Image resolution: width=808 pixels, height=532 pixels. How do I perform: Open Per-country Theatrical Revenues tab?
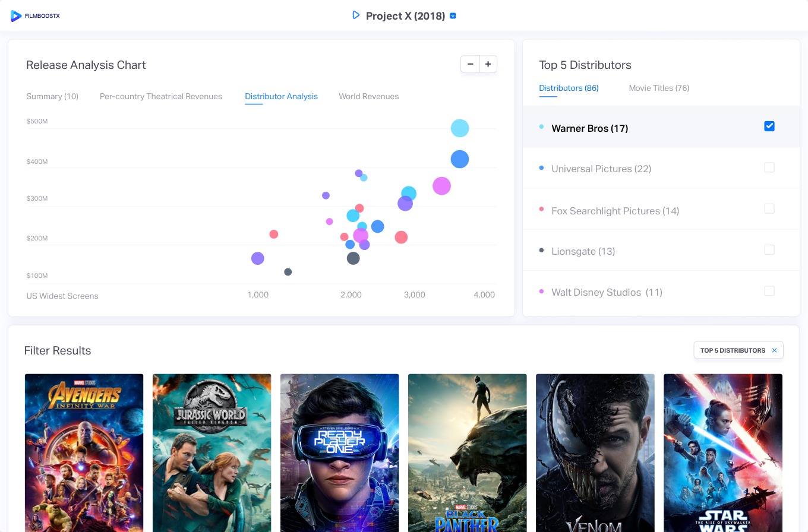[x=161, y=96]
